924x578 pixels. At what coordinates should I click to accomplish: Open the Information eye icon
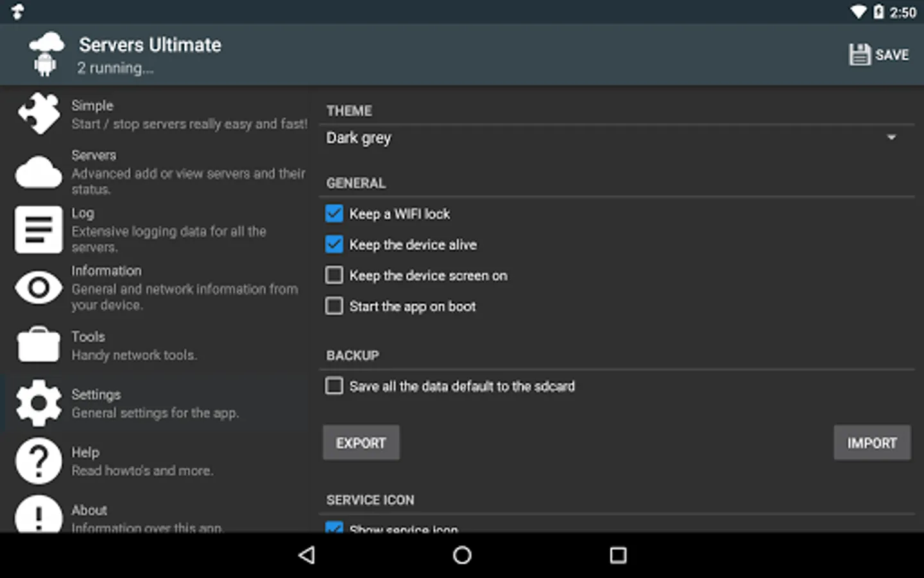38,287
